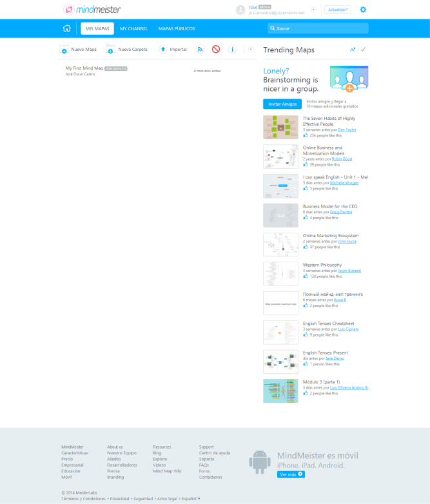Open the settings gear icon
Viewport: 430px width, 504px height.
(363, 10)
